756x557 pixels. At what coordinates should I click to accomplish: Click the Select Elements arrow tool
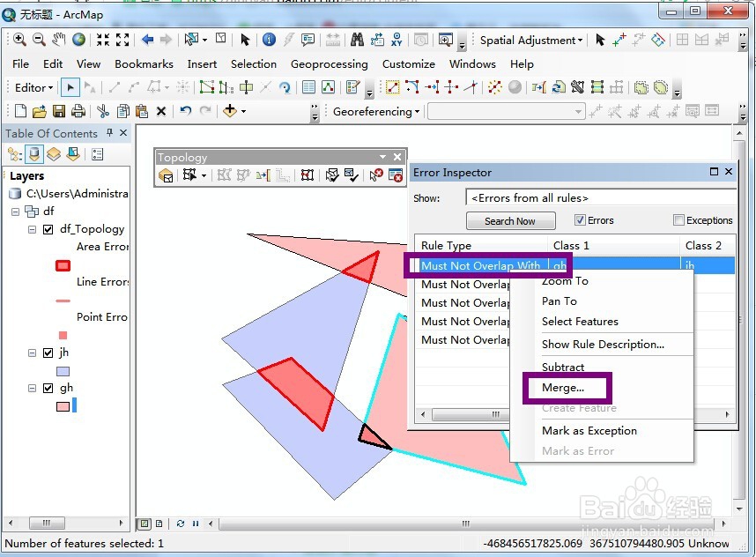coord(245,40)
